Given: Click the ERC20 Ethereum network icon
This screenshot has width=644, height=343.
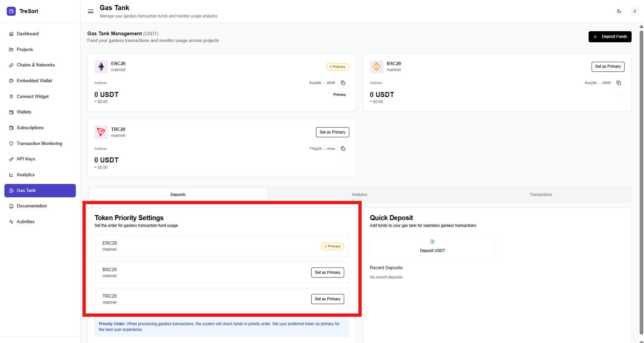Looking at the screenshot, I should tap(101, 67).
